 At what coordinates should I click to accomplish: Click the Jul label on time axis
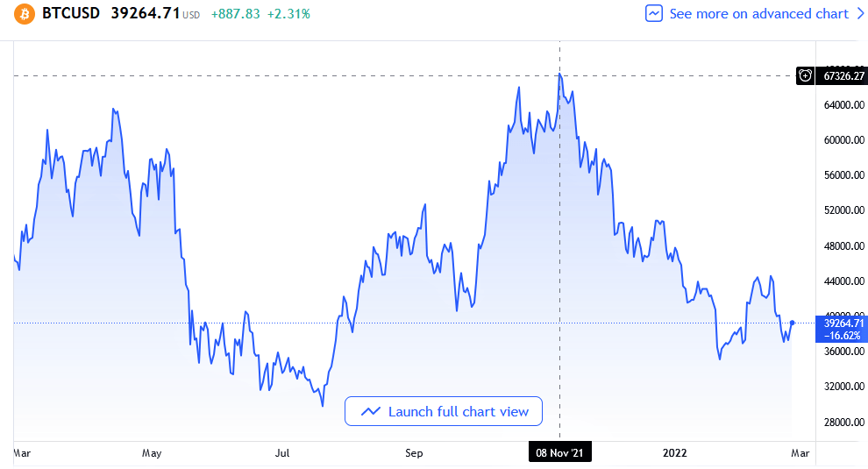tap(282, 453)
